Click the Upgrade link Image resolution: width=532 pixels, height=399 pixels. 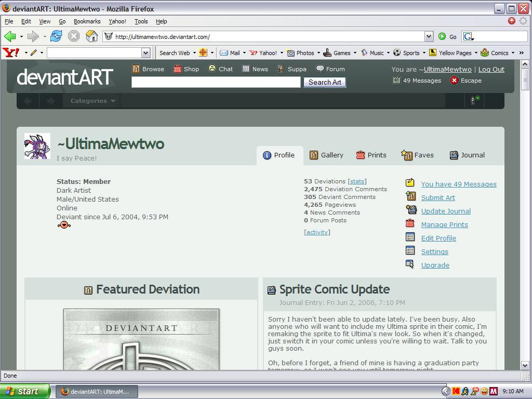[x=435, y=265]
